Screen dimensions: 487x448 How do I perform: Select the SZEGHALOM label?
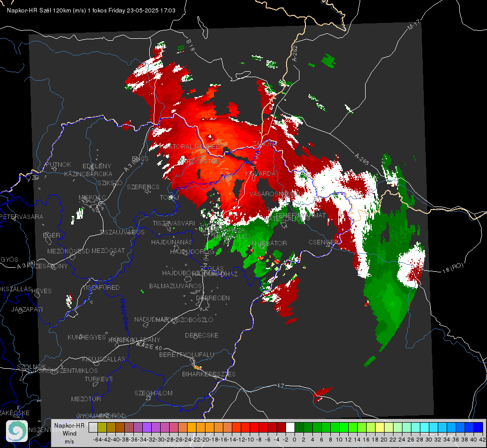[153, 393]
